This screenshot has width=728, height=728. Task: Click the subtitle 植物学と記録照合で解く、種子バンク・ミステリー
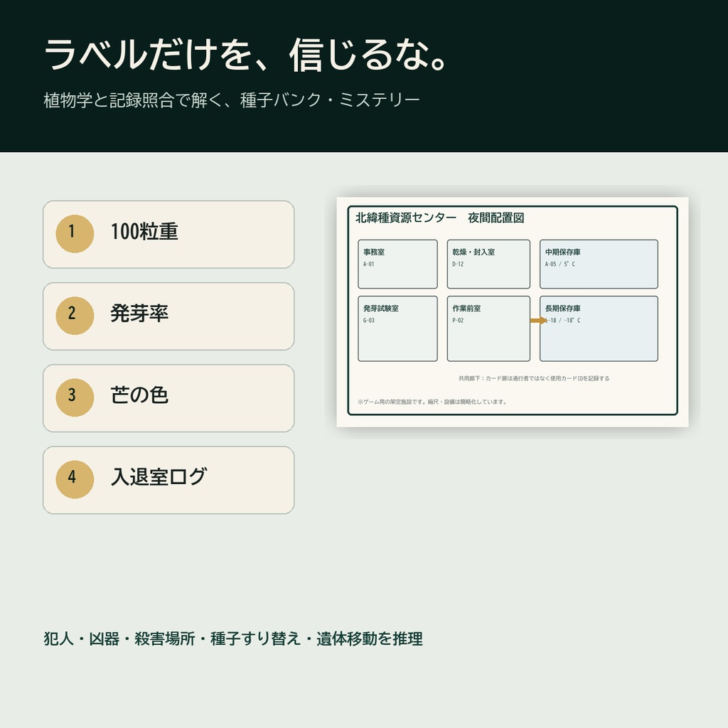click(x=232, y=100)
